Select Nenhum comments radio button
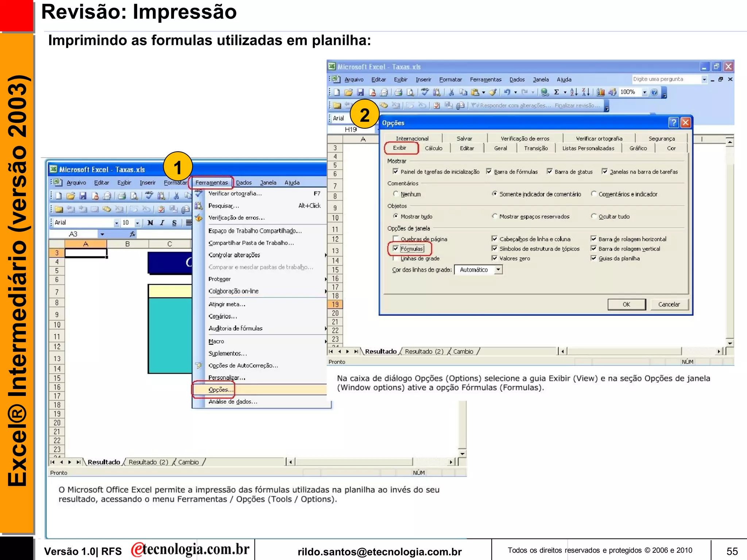747x560 pixels. tap(396, 194)
